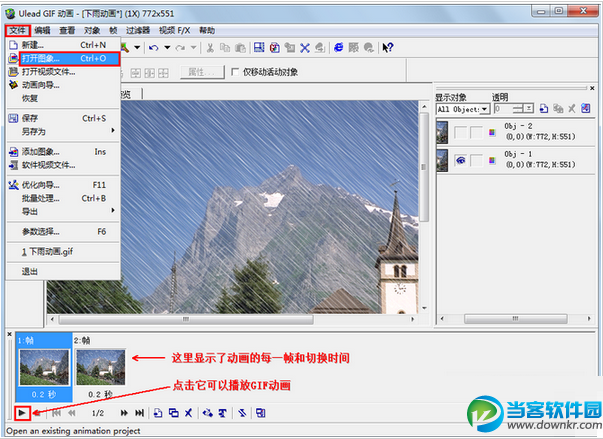Click the duplicate frame icon
The image size is (603, 439).
click(173, 413)
